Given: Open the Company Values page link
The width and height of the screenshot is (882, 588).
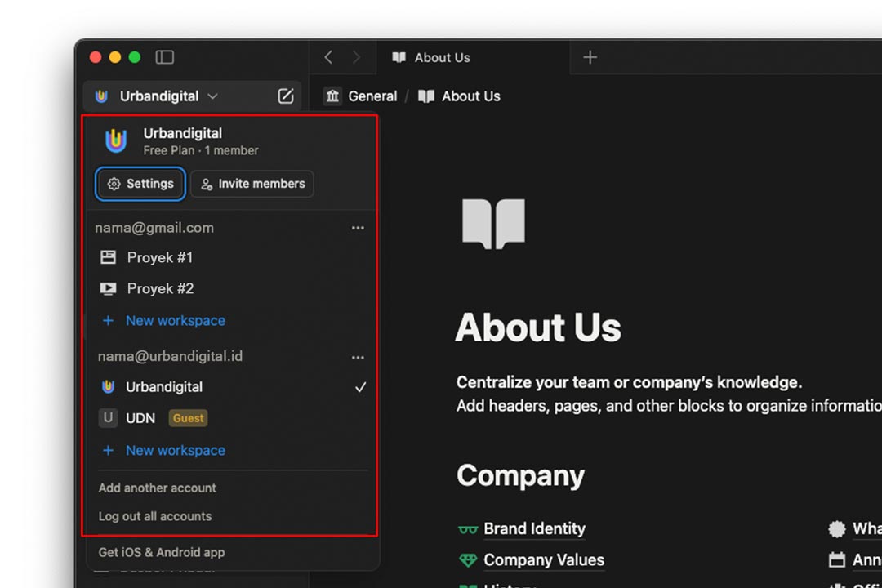Looking at the screenshot, I should coord(544,560).
